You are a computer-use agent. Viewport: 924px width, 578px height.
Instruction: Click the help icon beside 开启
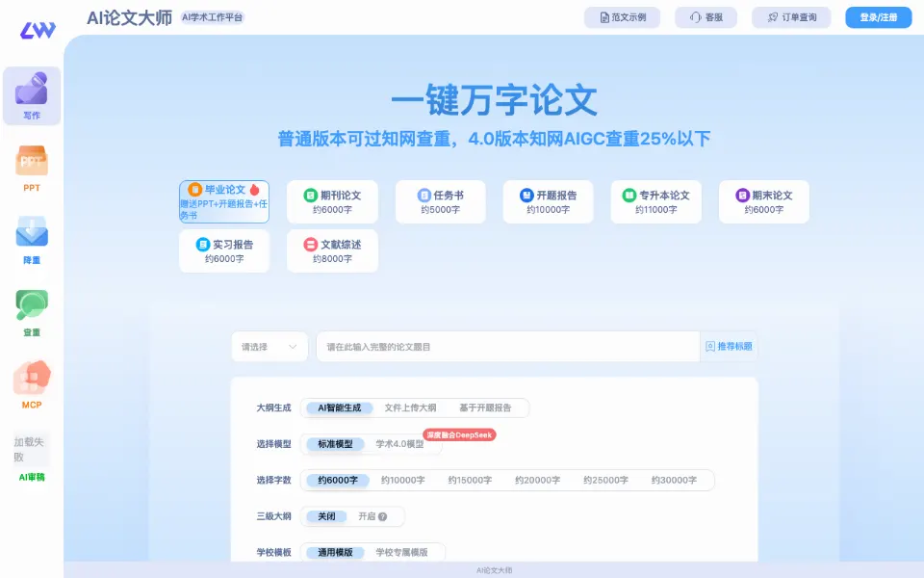[x=382, y=516]
